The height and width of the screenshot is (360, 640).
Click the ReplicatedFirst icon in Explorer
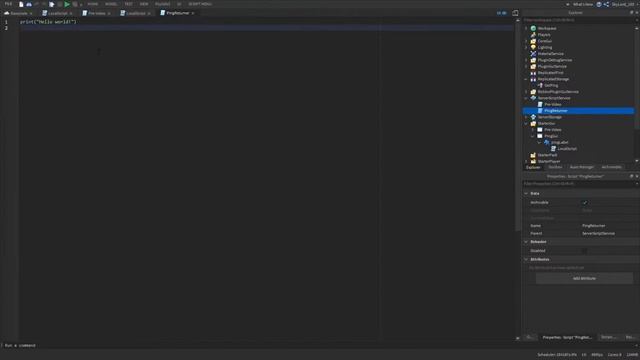[533, 73]
